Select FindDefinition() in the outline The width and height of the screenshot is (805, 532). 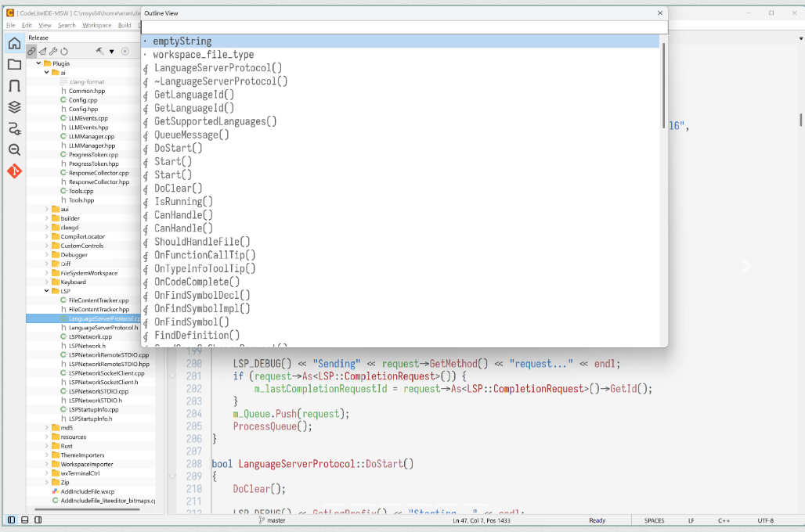400,335
